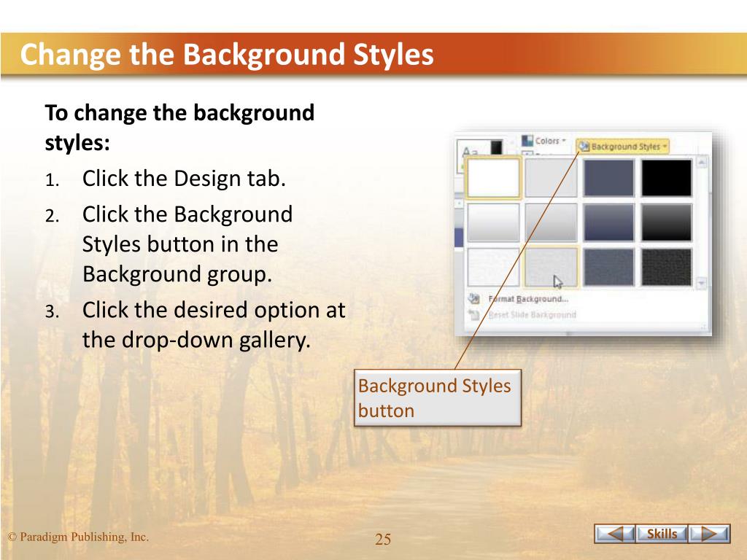
Task: Pick the light gray gradient style in second row
Action: [x=551, y=222]
